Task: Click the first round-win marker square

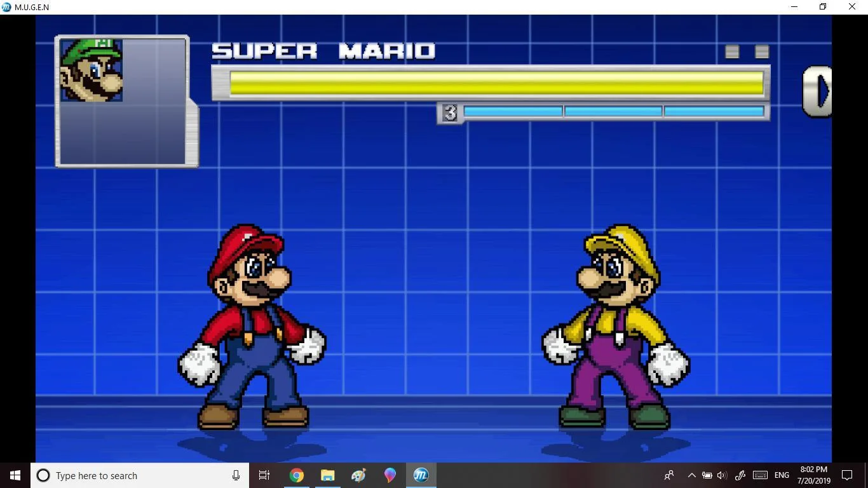Action: 732,52
